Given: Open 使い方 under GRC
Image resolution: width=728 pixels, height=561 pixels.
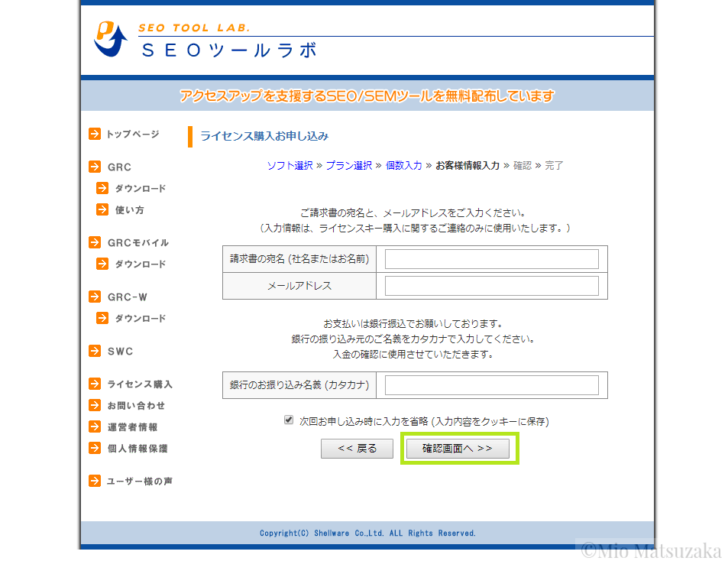Looking at the screenshot, I should pyautogui.click(x=130, y=210).
